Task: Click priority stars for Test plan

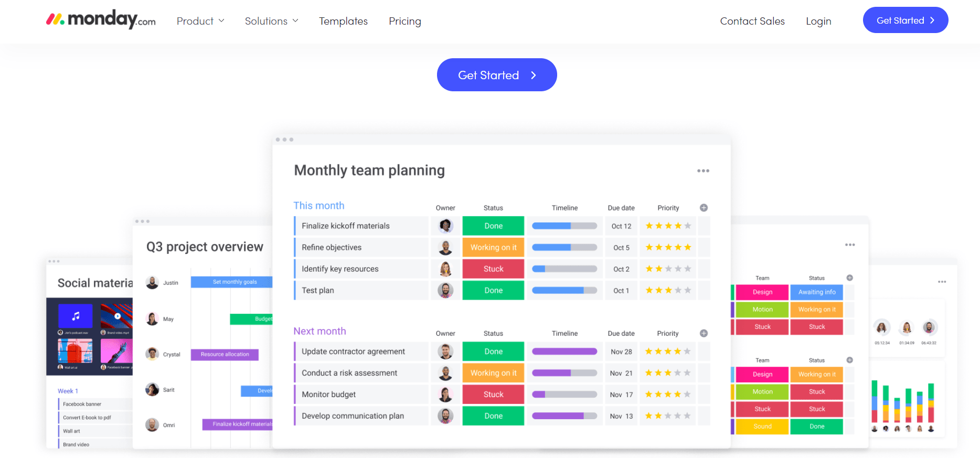Action: [x=668, y=290]
